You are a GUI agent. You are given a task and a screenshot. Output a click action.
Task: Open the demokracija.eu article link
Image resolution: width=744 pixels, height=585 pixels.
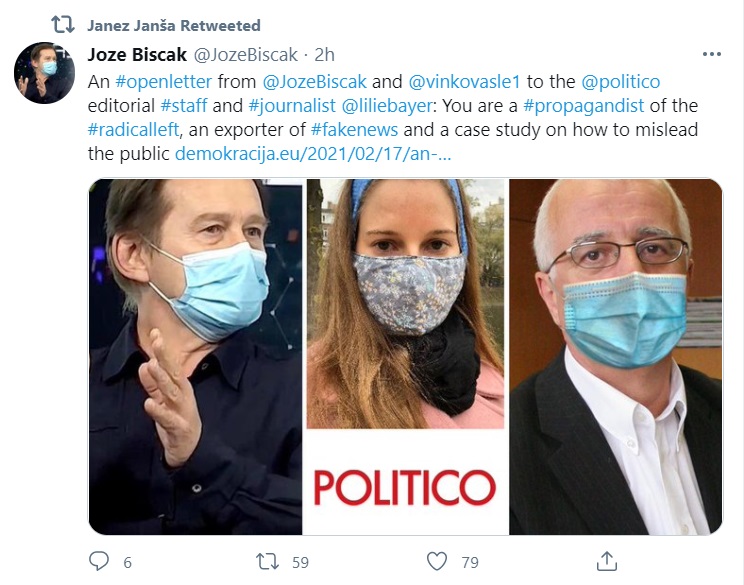point(313,154)
